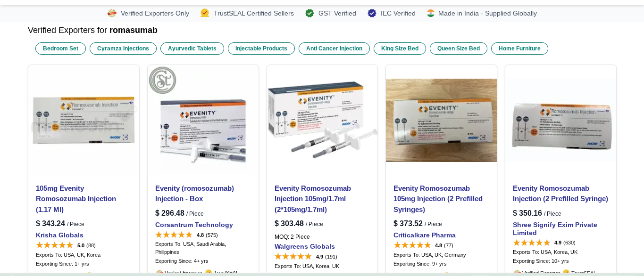
Task: Click Criticalkare Pharma star rating
Action: (x=412, y=245)
